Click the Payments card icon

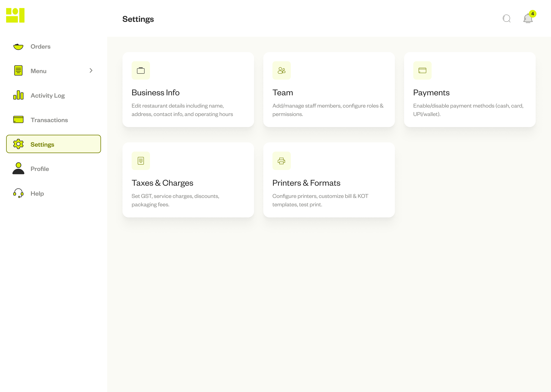(x=422, y=70)
